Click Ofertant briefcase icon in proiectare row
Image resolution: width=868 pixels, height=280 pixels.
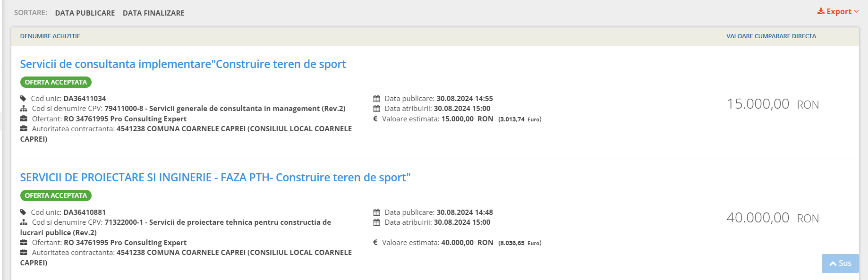pyautogui.click(x=24, y=242)
